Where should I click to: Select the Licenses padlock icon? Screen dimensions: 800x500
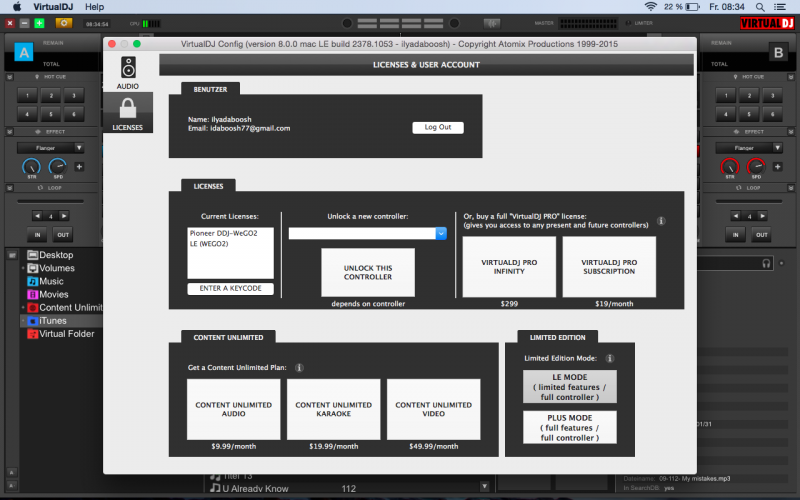(x=128, y=108)
